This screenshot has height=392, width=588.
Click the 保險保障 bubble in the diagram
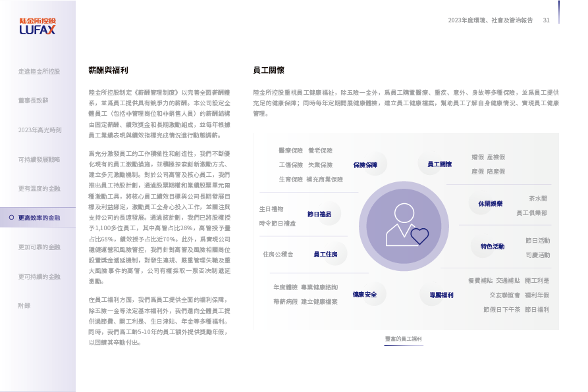pyautogui.click(x=365, y=164)
